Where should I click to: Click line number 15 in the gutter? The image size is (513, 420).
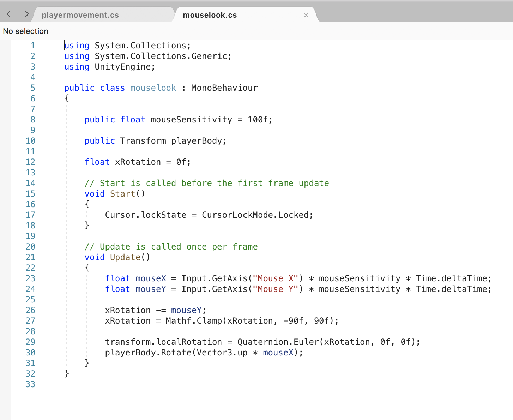30,194
